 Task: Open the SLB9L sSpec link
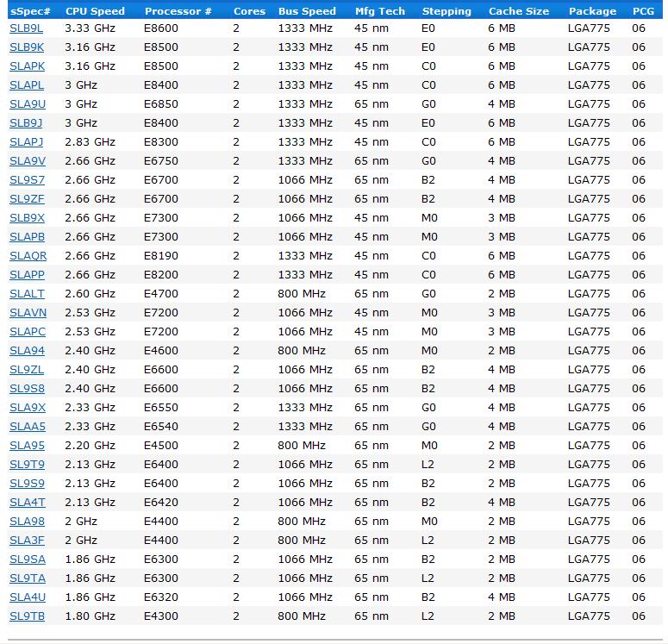26,28
